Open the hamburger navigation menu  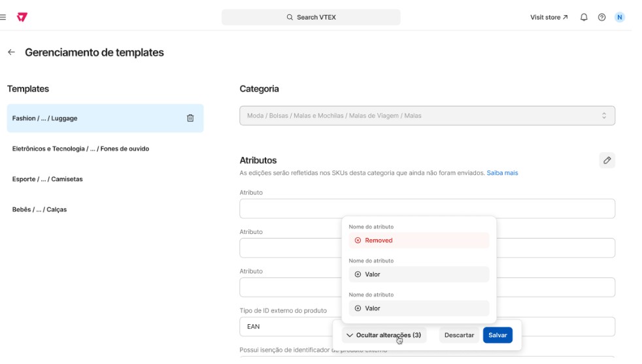click(3, 17)
